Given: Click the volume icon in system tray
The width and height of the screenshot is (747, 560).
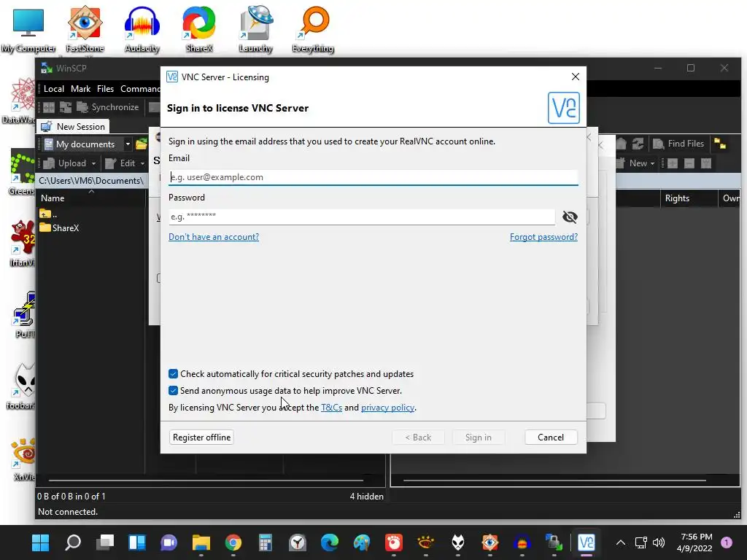Looking at the screenshot, I should (x=659, y=542).
